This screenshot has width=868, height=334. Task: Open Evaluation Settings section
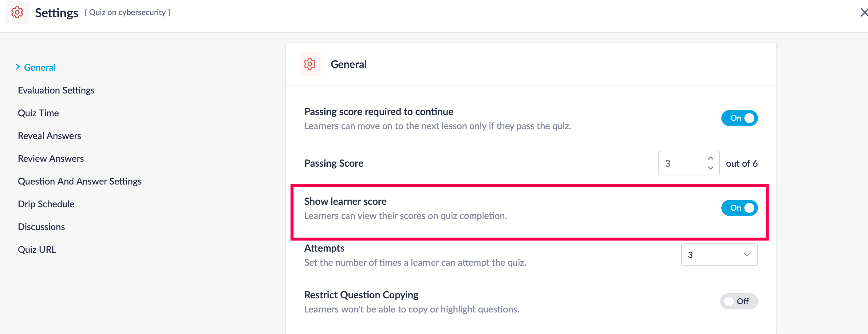[x=56, y=90]
